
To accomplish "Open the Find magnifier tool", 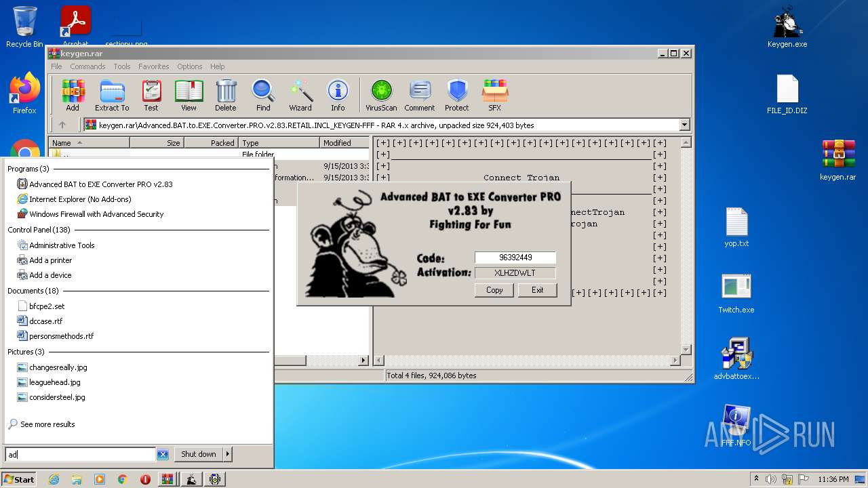I will tap(263, 95).
